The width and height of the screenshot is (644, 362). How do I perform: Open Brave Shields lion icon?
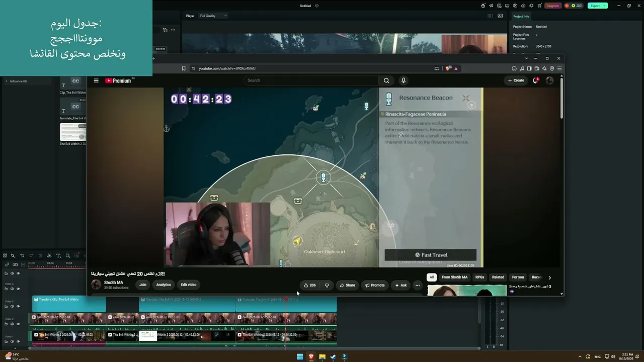(x=448, y=68)
